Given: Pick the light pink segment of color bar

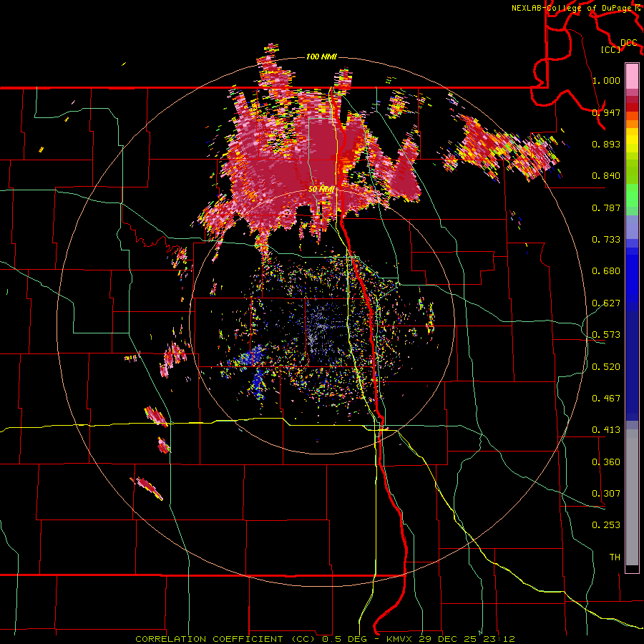Looking at the screenshot, I should 632,77.
